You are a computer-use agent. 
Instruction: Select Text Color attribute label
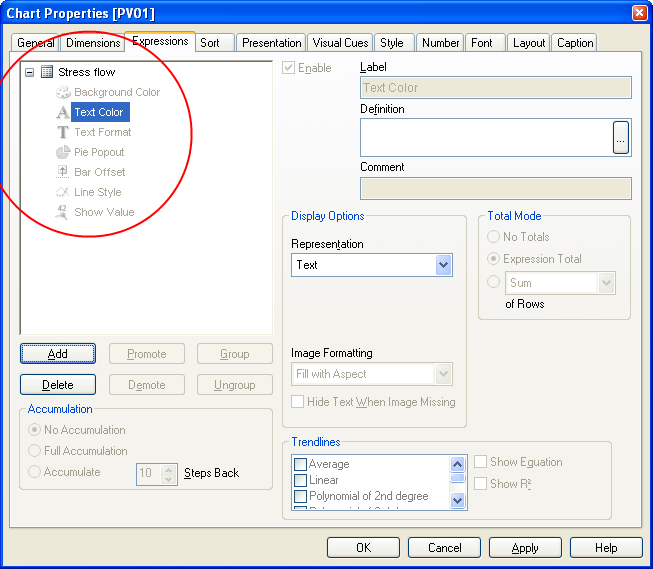click(x=99, y=112)
